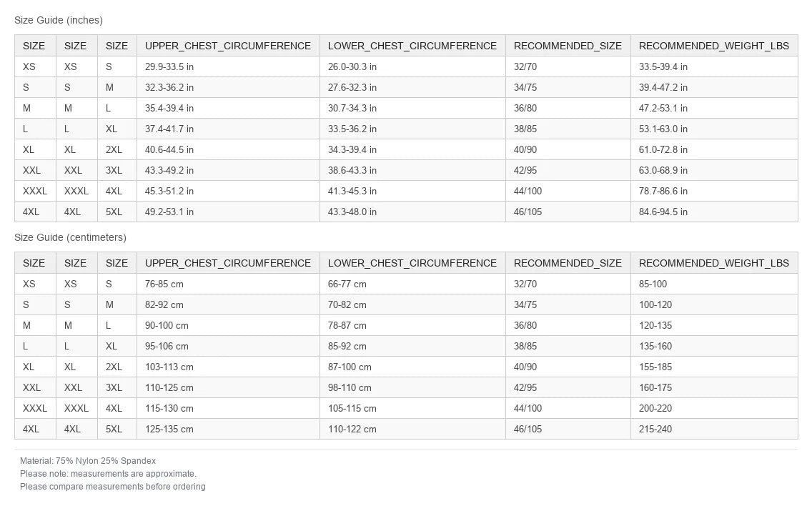This screenshot has height=516, width=812.
Task: Select the 200-220 weight cell
Action: click(714, 408)
